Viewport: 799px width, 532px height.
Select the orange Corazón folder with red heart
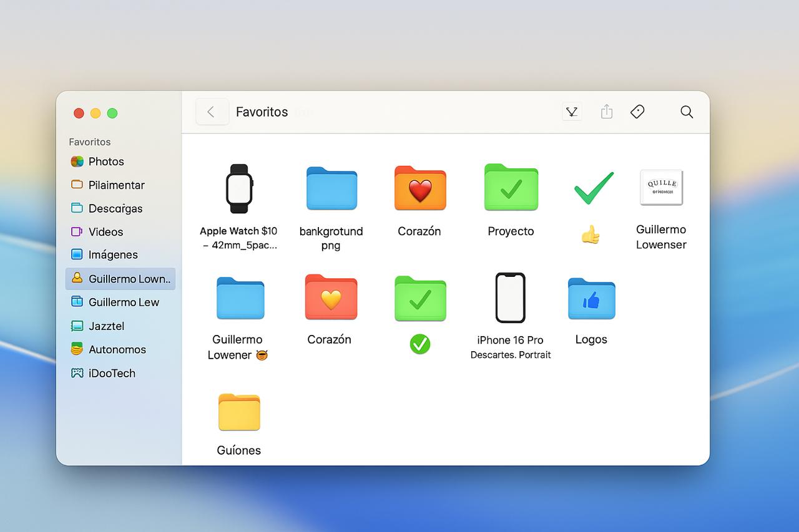click(x=419, y=188)
